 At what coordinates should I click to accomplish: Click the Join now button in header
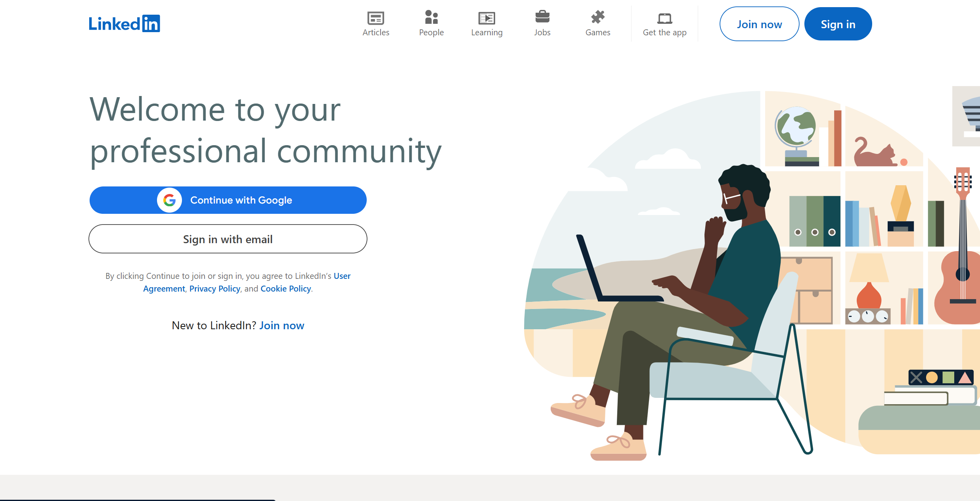[x=759, y=24]
